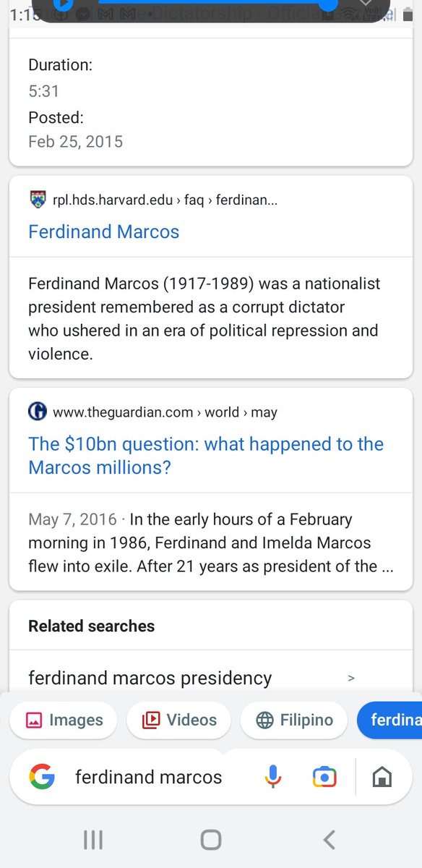Start voice search with microphone icon

[272, 778]
